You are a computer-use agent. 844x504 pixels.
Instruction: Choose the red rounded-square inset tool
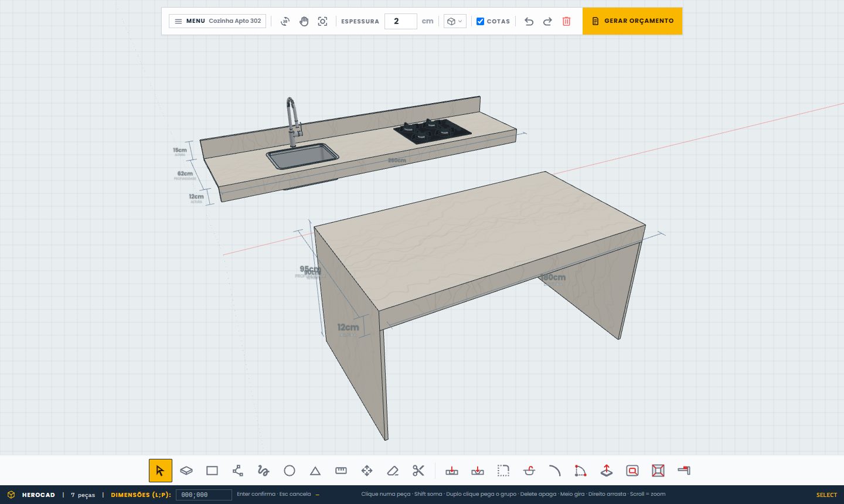(632, 471)
